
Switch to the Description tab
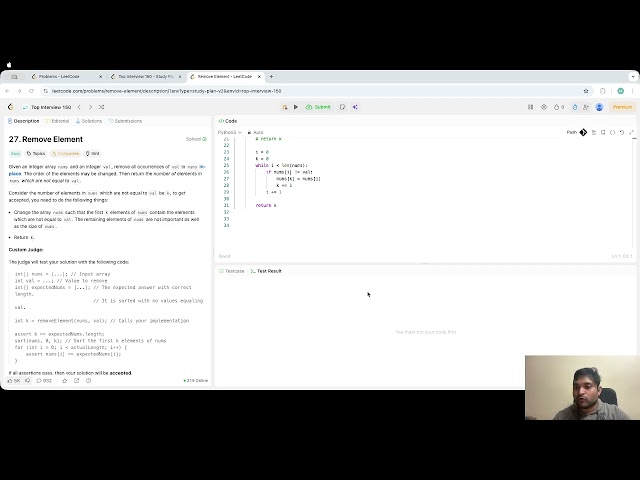point(24,121)
